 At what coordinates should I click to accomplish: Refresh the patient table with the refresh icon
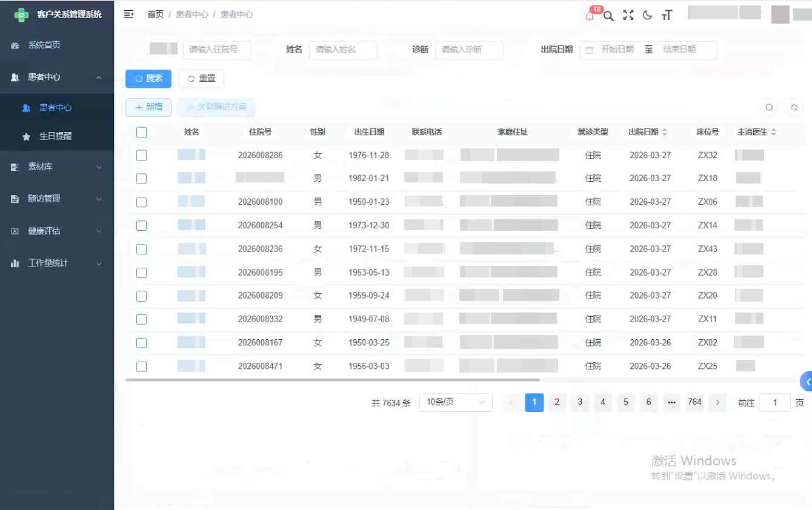(793, 107)
